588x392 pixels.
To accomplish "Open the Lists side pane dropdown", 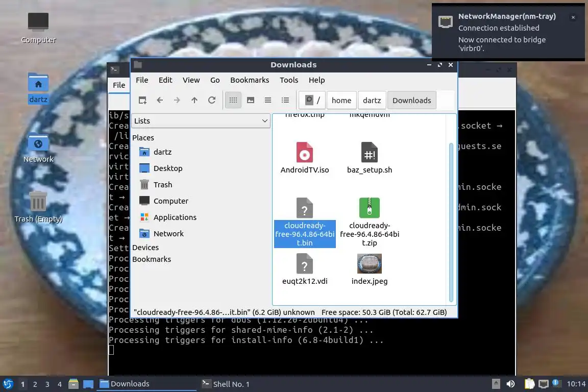I will [x=201, y=121].
